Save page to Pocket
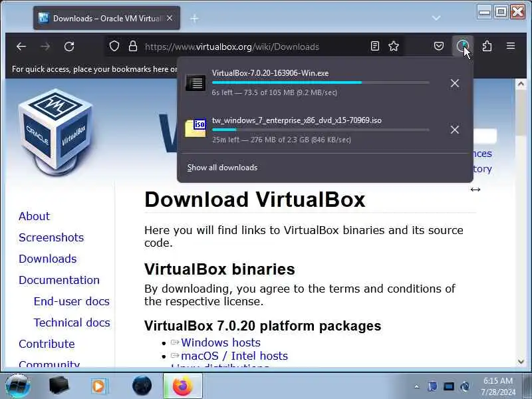The height and width of the screenshot is (399, 532). pos(439,46)
